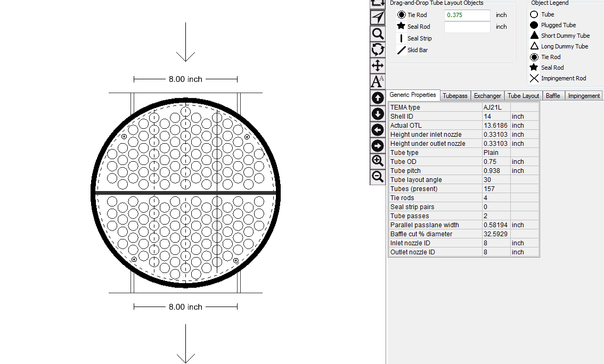
Task: Select the Inlet nozzle ID value 8
Action: (496, 243)
